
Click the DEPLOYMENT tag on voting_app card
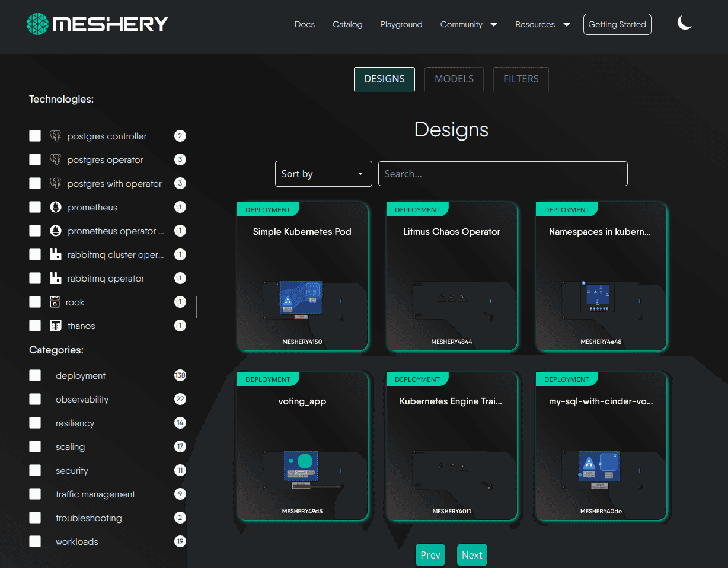point(268,379)
